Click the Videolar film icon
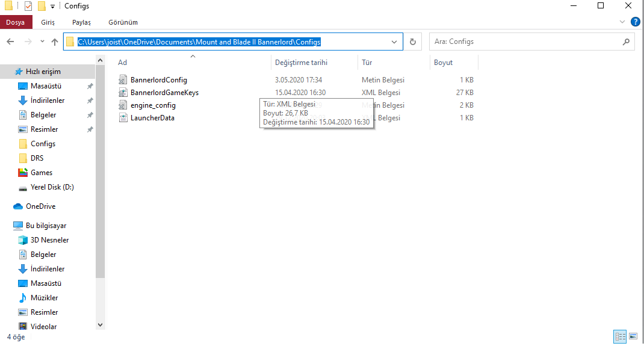 pyautogui.click(x=23, y=327)
